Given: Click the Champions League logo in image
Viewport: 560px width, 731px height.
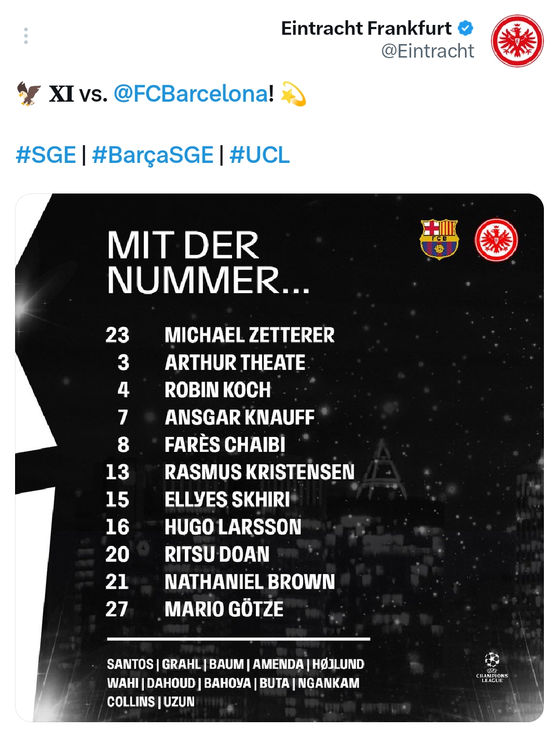Looking at the screenshot, I should 491,667.
